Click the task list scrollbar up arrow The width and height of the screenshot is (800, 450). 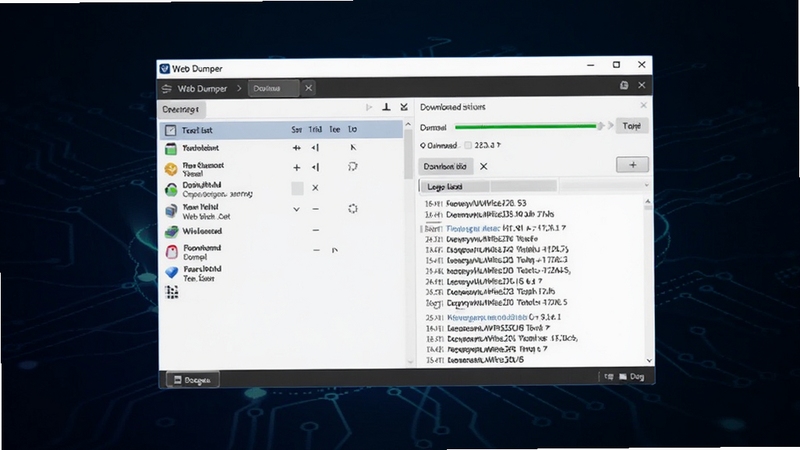pos(408,124)
